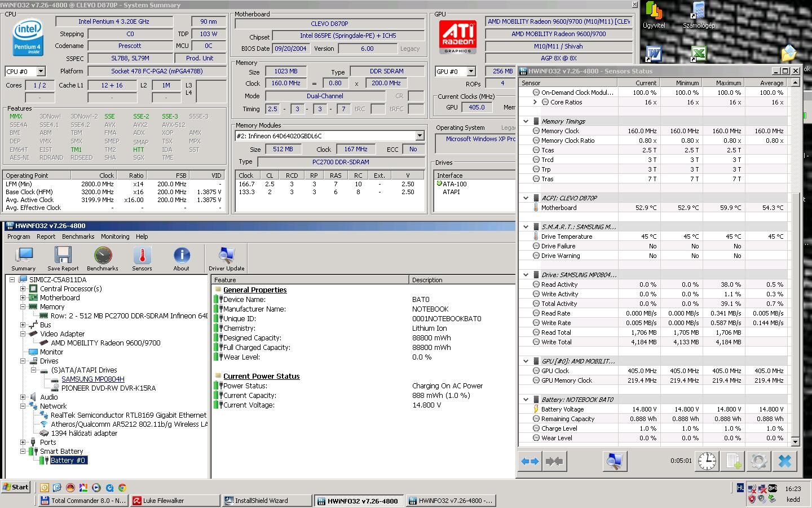Collapse the Smart Battery tree node
This screenshot has height=508, width=812.
pyautogui.click(x=23, y=451)
